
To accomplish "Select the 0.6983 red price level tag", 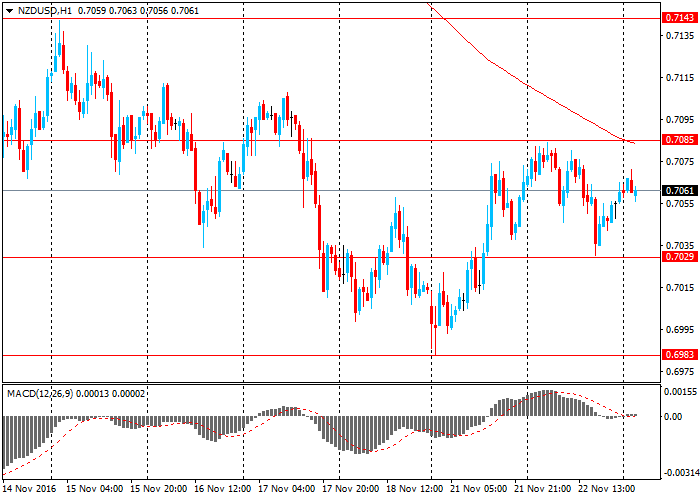I will coord(680,355).
